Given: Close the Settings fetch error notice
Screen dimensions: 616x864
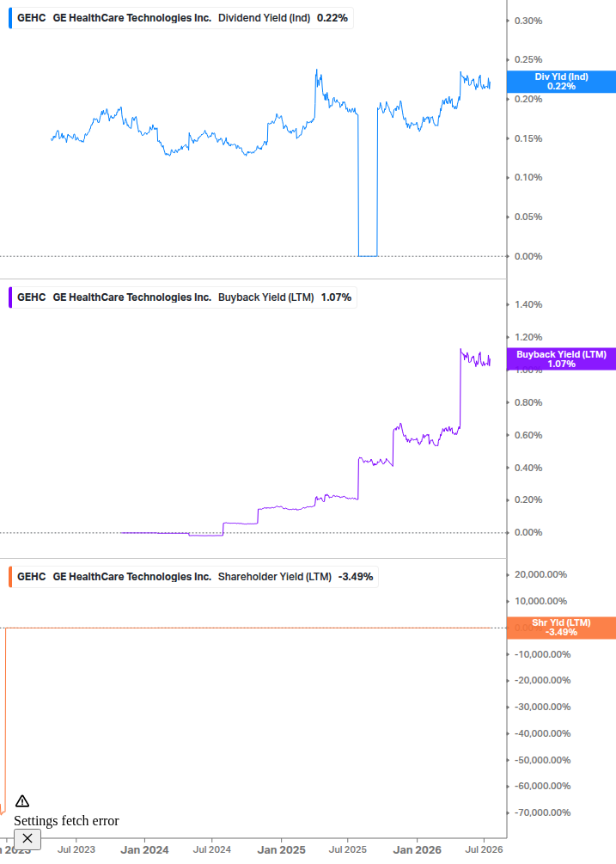Looking at the screenshot, I should pyautogui.click(x=27, y=839).
